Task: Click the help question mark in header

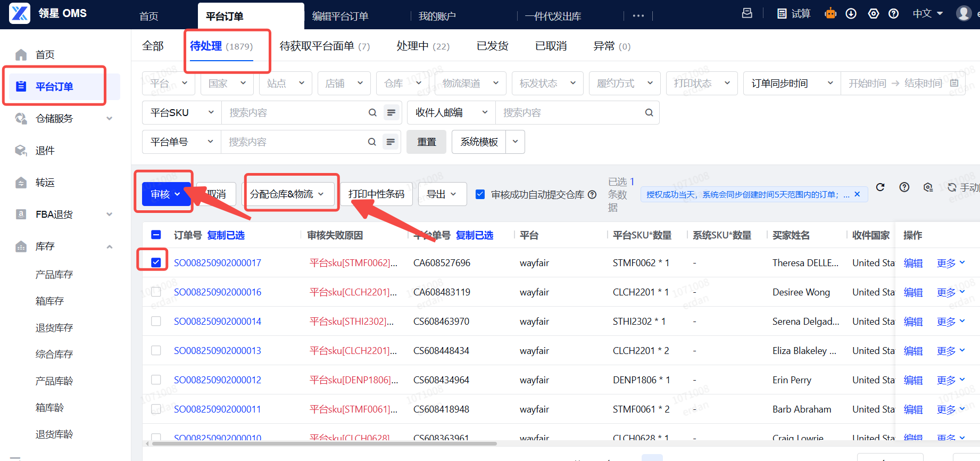Action: click(x=894, y=14)
